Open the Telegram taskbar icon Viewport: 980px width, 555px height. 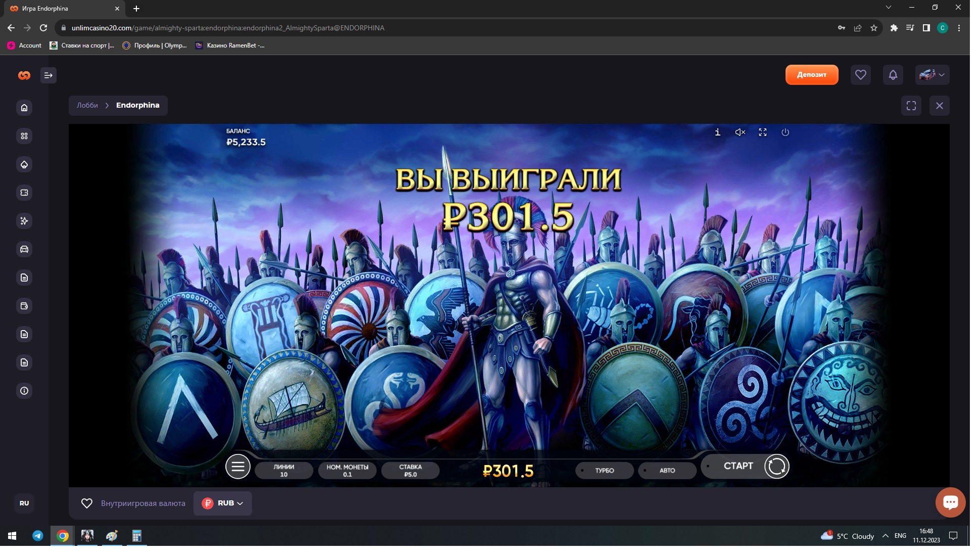point(38,536)
